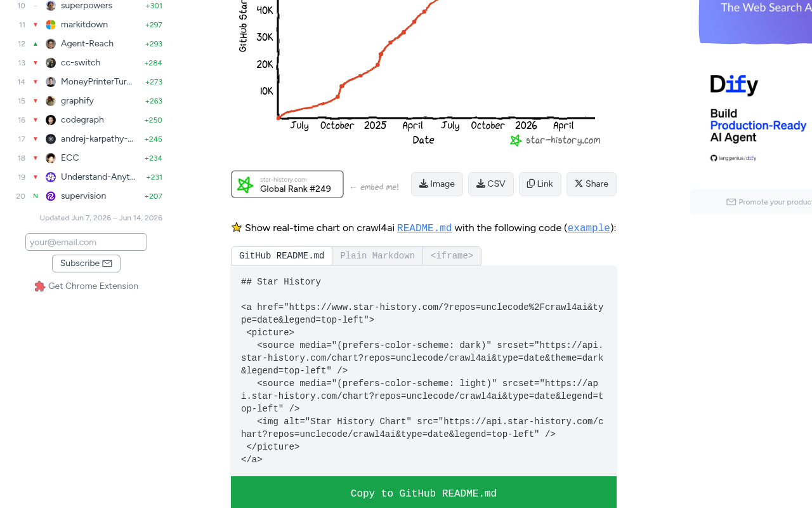This screenshot has width=812, height=508.
Task: Open the superpowers repository avatar
Action: tap(51, 6)
